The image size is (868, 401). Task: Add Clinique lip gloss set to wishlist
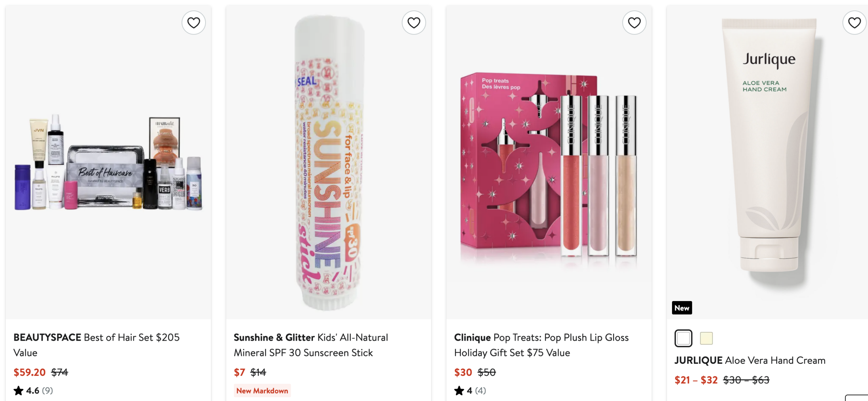point(634,23)
